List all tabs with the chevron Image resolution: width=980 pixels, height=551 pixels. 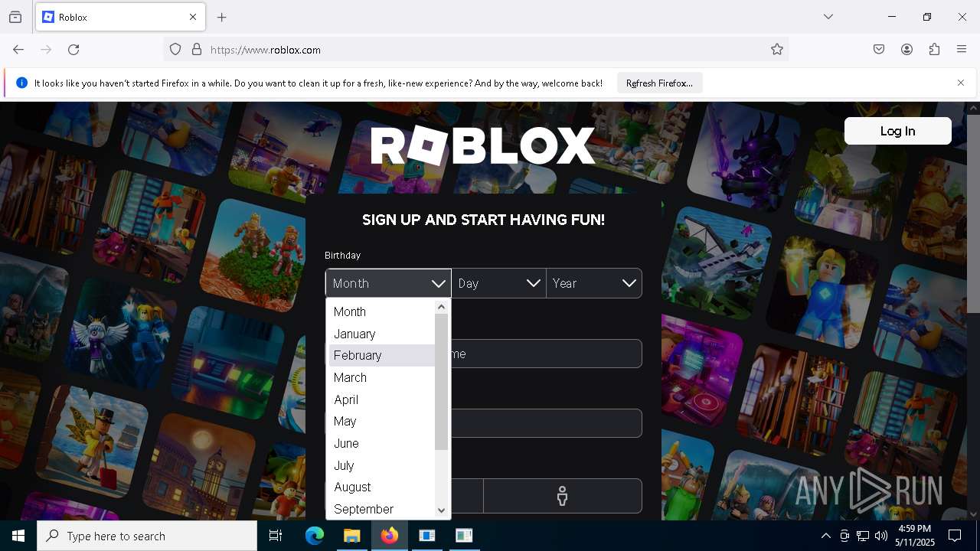(x=828, y=17)
